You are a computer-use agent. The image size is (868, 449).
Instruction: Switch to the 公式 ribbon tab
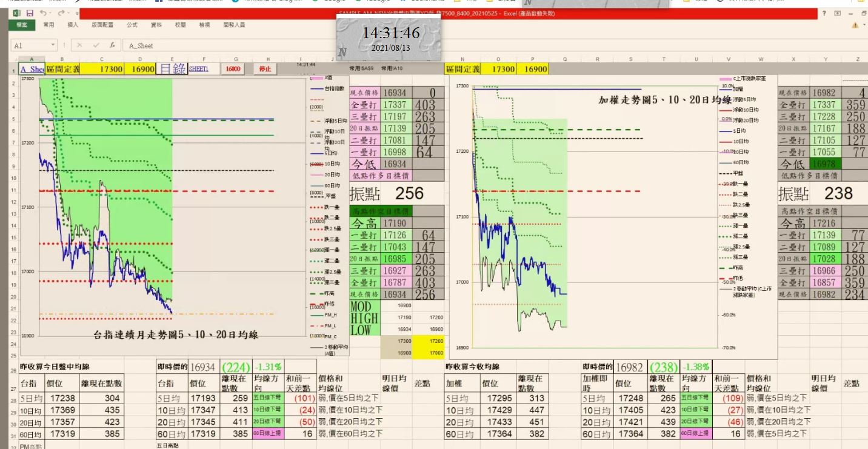pos(132,25)
